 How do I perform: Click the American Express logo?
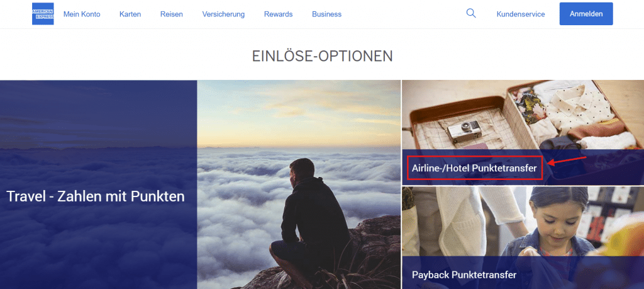click(43, 14)
